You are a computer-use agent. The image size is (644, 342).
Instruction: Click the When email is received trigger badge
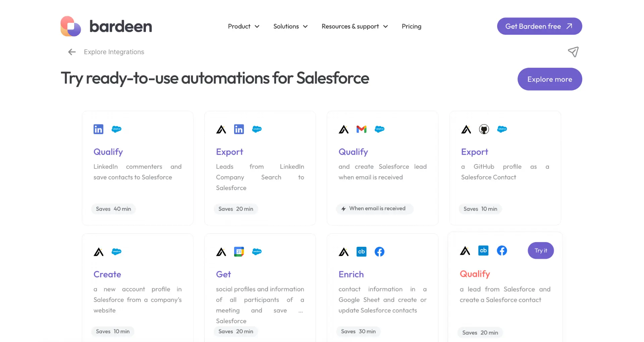point(375,209)
